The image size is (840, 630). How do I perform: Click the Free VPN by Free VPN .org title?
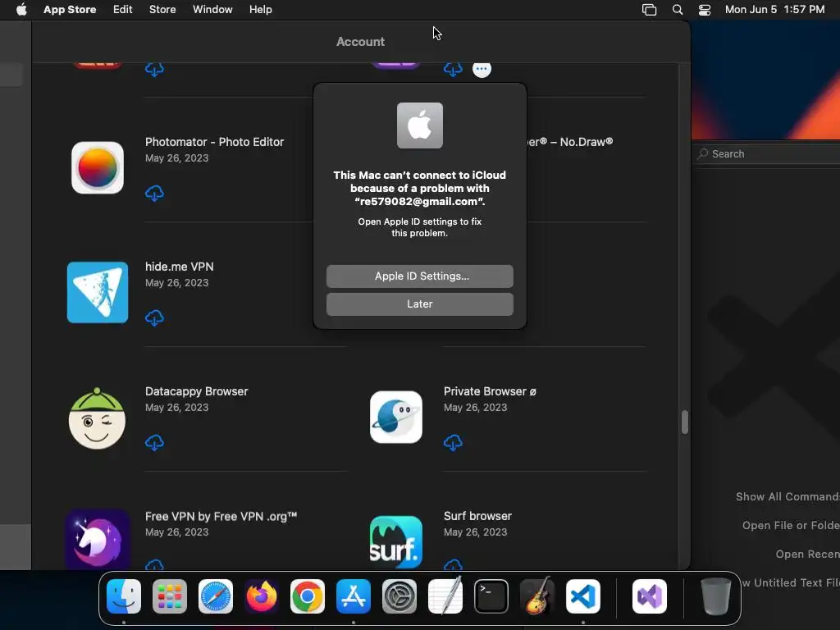[x=221, y=517]
